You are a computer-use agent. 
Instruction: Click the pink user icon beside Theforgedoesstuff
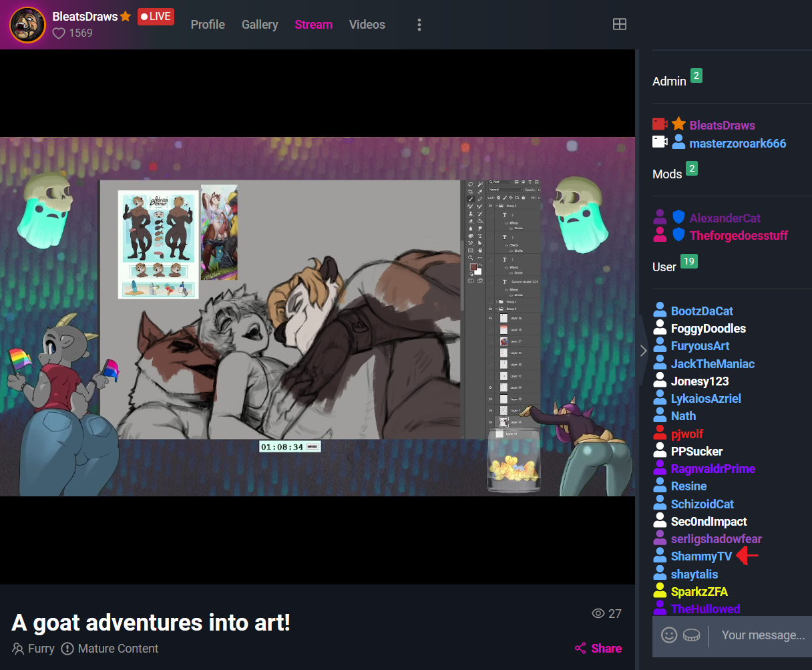coord(660,234)
